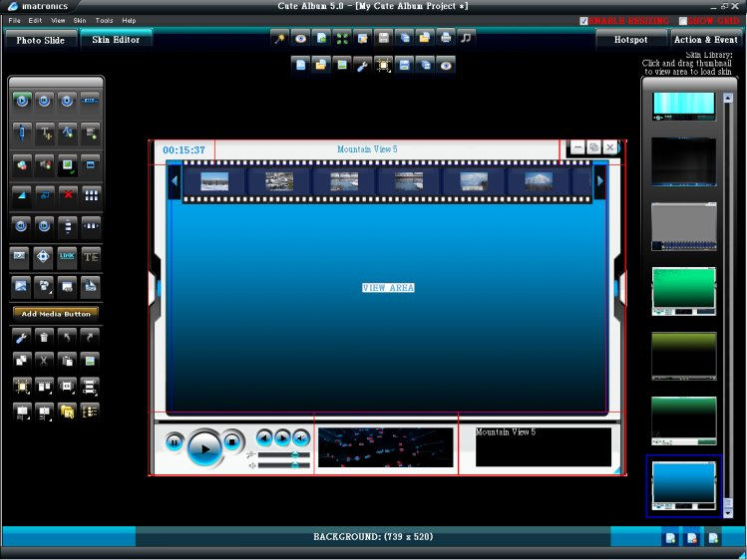
Task: Open the Skin menu
Action: click(80, 21)
